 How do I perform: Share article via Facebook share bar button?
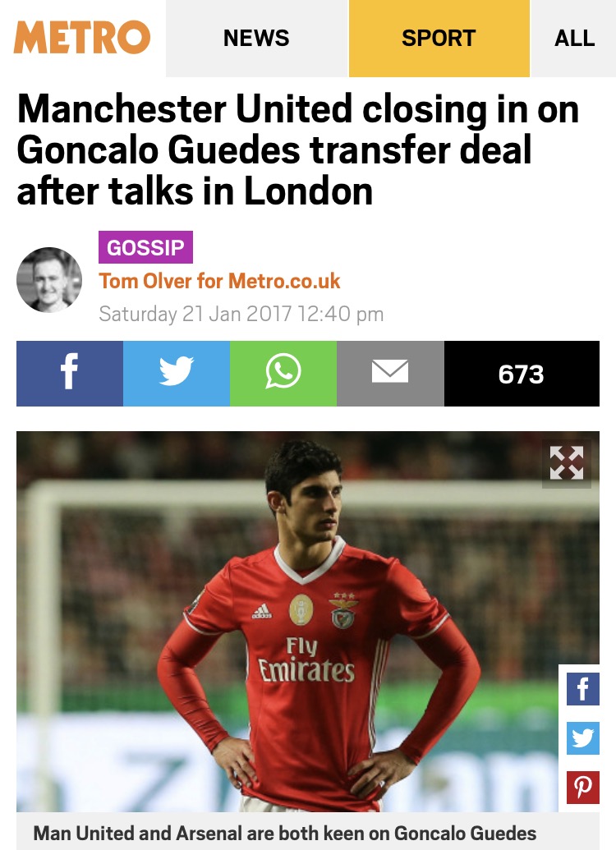pos(70,373)
